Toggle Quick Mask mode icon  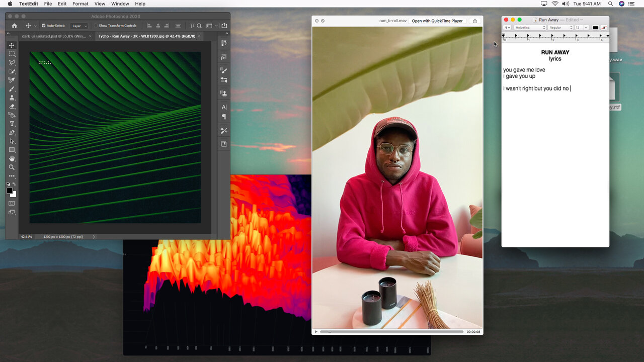12,203
